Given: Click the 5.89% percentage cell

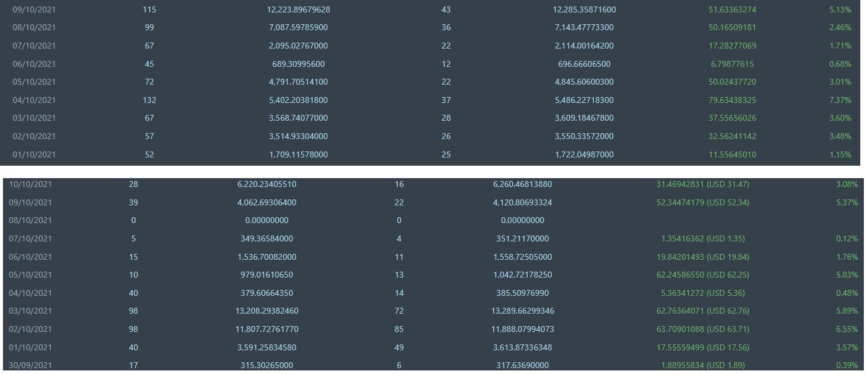Looking at the screenshot, I should pos(847,311).
